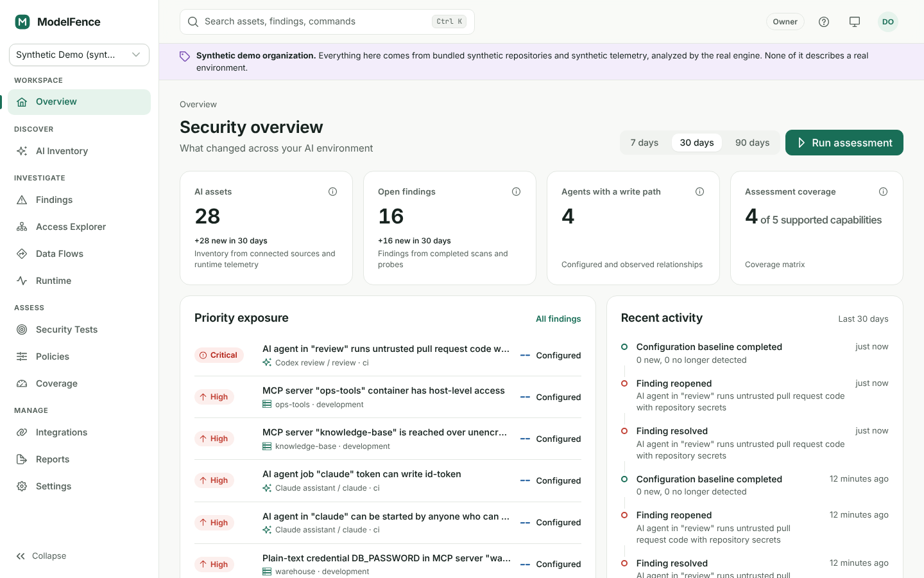This screenshot has height=578, width=924.
Task: Collapse the sidebar
Action: pyautogui.click(x=41, y=556)
